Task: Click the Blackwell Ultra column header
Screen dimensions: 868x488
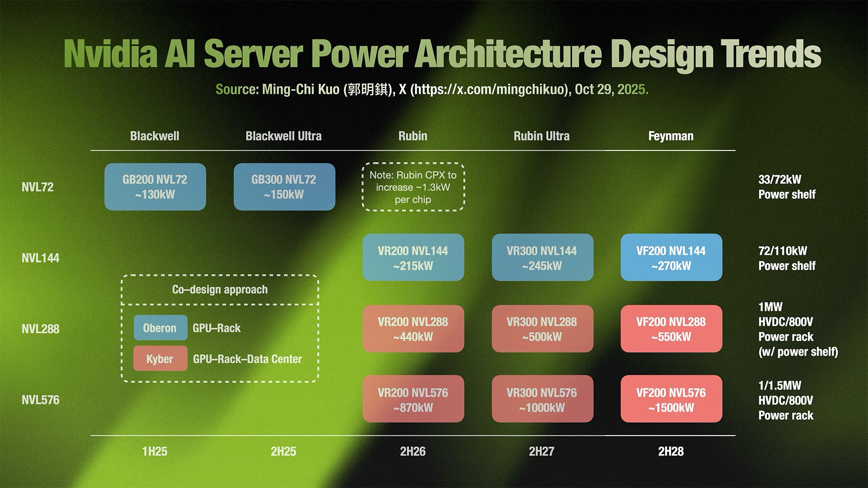Action: pos(283,136)
